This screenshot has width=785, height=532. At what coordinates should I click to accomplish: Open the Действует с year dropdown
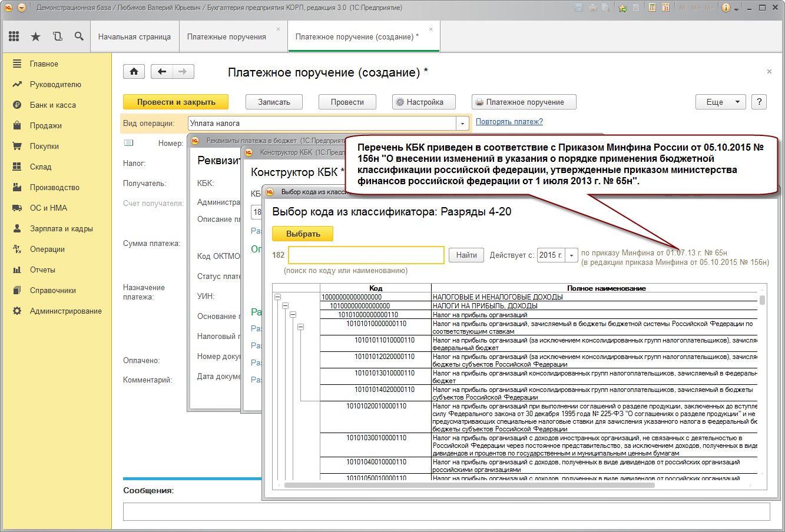[x=571, y=255]
